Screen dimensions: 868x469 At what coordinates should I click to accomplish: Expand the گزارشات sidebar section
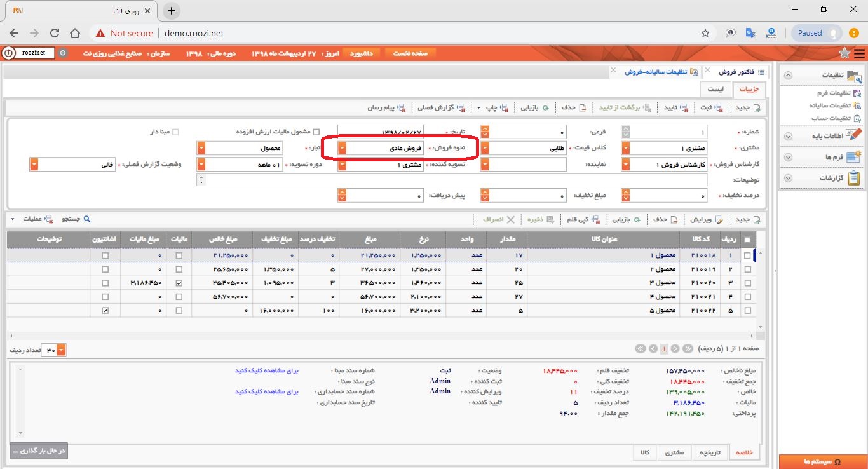pyautogui.click(x=789, y=179)
